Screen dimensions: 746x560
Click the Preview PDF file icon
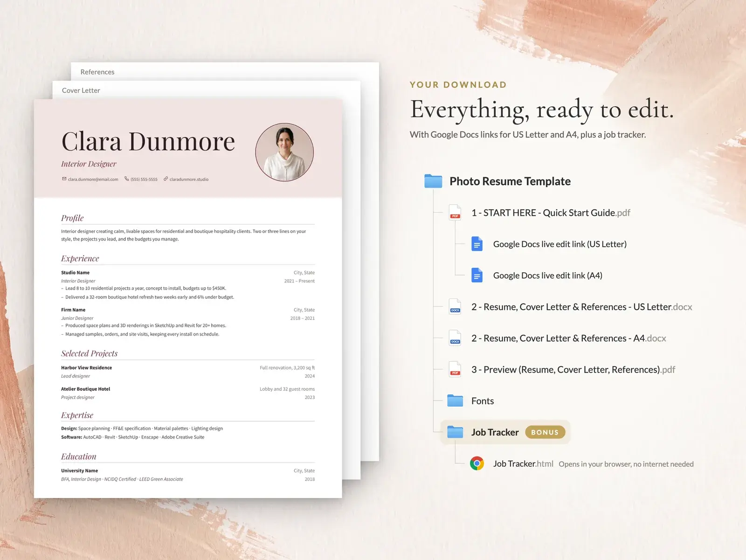(455, 369)
